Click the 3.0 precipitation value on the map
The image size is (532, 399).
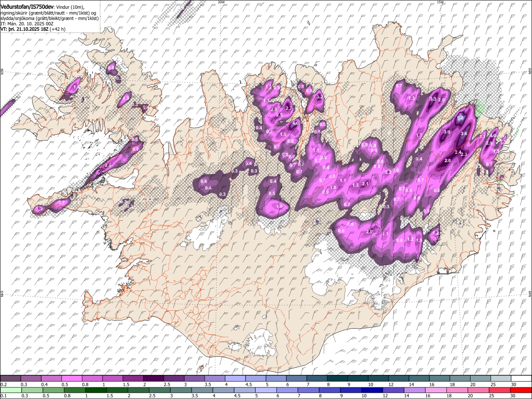447,132
